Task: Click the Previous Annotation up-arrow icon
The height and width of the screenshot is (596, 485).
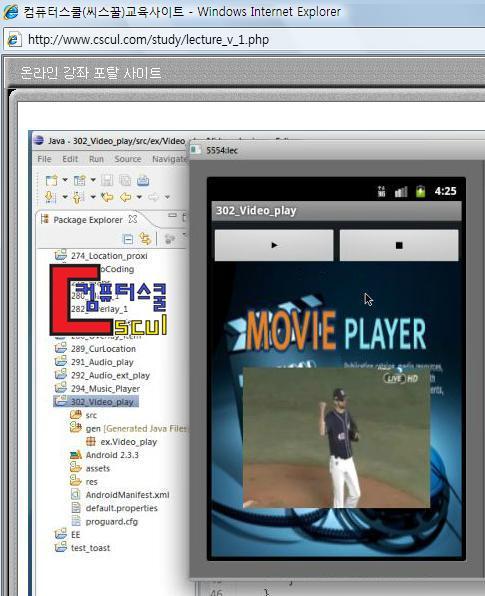Action: [77, 197]
